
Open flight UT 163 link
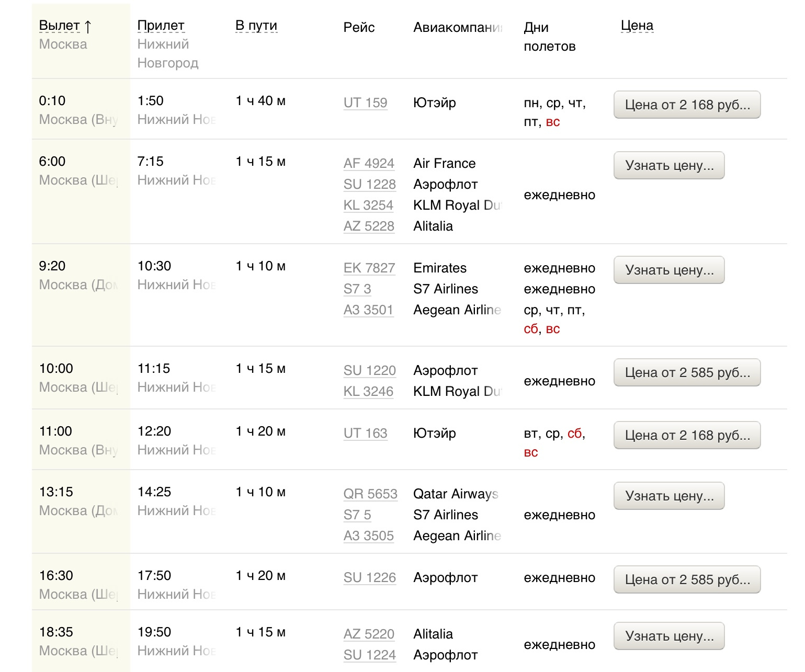[365, 434]
